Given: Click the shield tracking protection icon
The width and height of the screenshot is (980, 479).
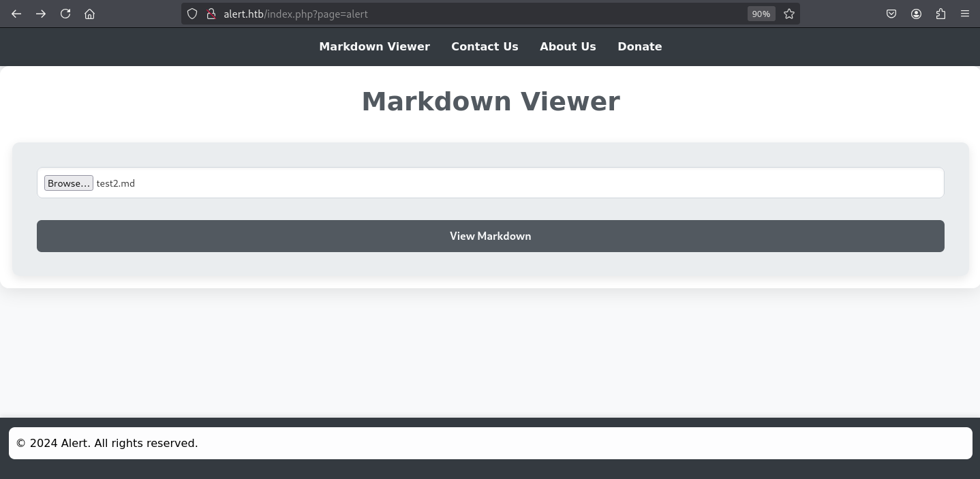Looking at the screenshot, I should click(192, 14).
